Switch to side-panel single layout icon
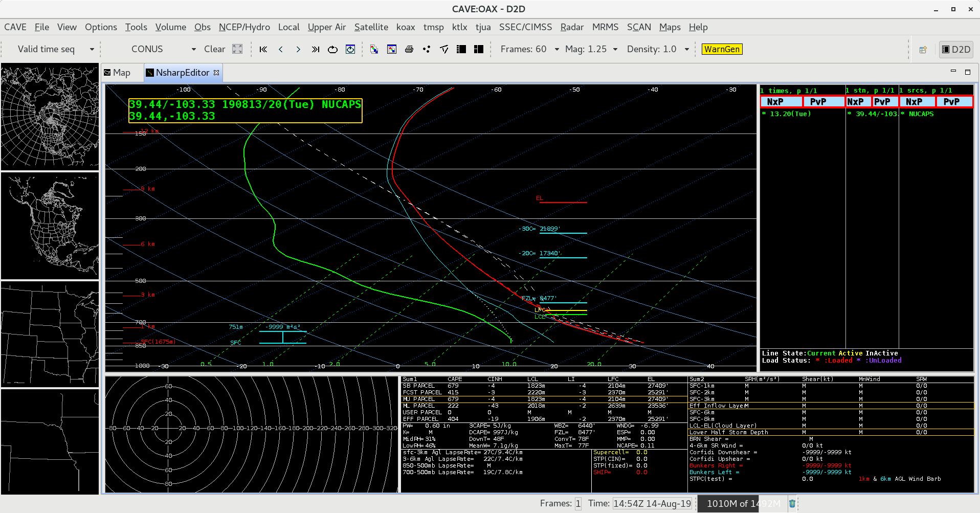This screenshot has height=513, width=980. pos(461,49)
